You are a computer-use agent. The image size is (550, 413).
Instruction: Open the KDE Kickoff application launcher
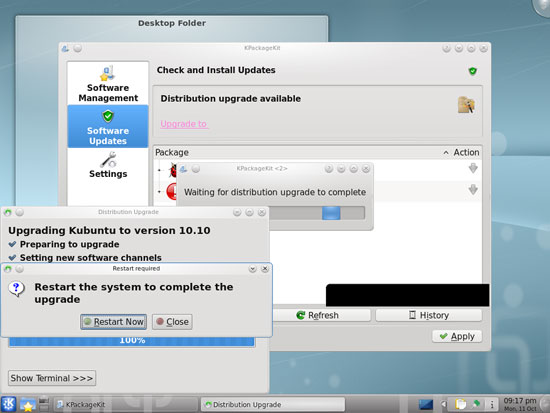(8, 404)
